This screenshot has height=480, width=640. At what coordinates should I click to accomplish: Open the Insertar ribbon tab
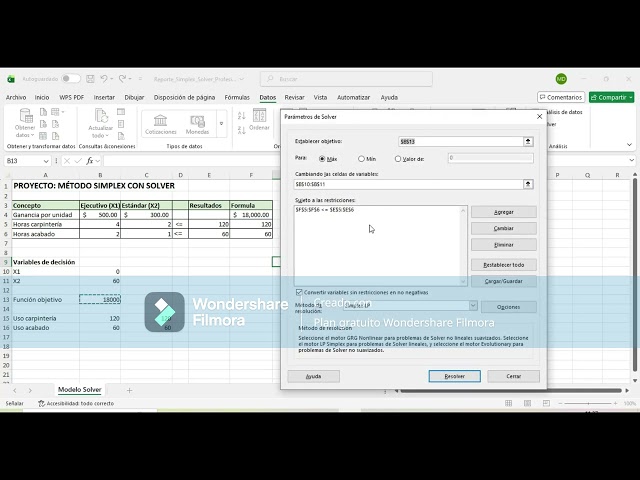pos(104,98)
